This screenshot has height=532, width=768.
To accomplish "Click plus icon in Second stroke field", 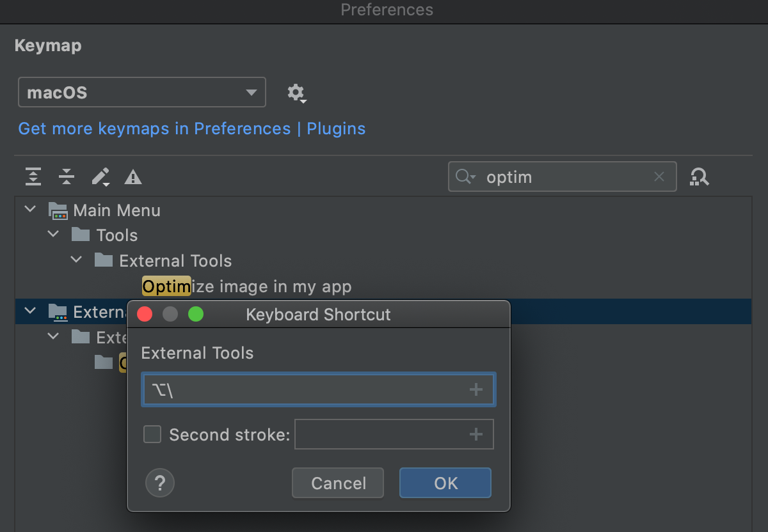I will (x=476, y=435).
